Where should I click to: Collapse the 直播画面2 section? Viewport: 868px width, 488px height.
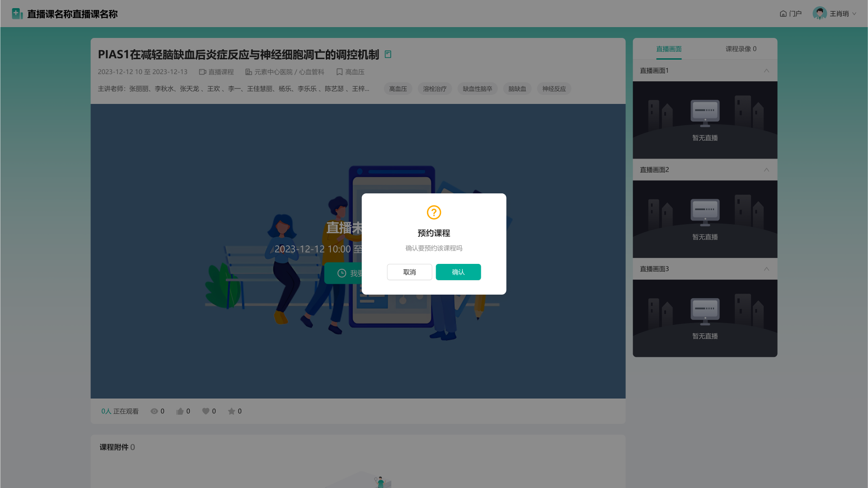point(766,170)
